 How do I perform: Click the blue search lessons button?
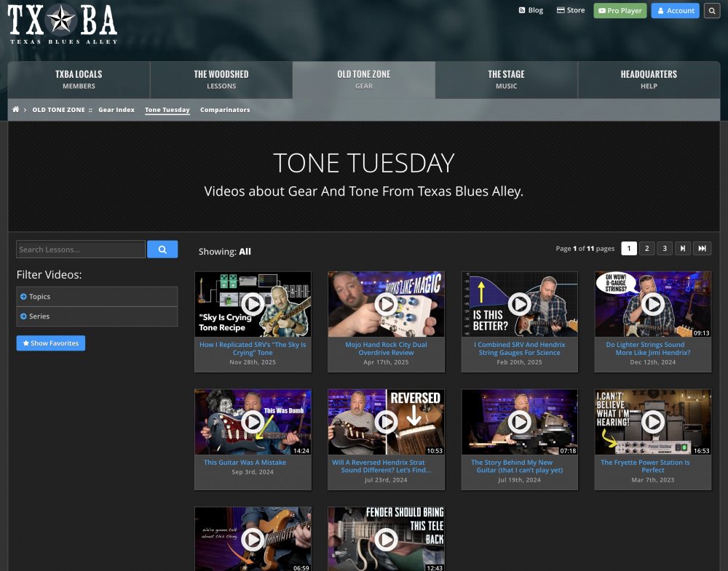pyautogui.click(x=162, y=249)
